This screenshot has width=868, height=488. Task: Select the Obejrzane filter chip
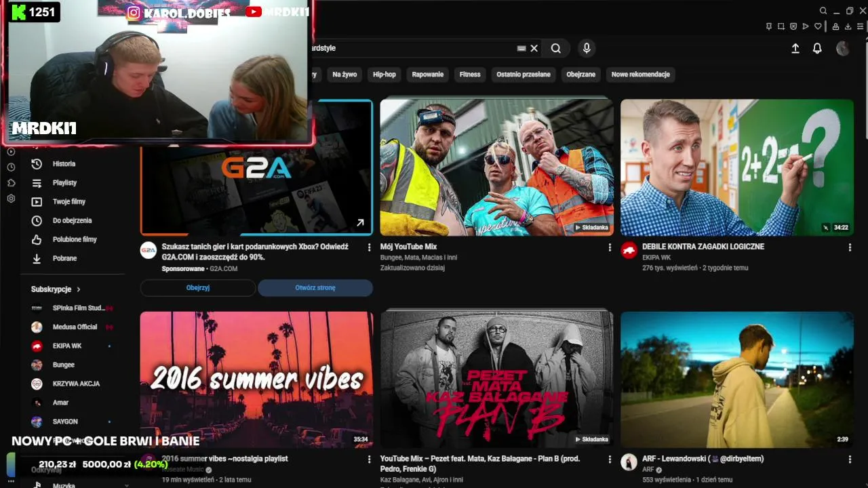(581, 75)
